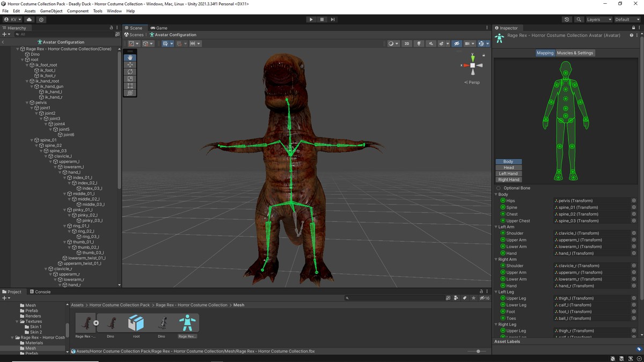Toggle scene lighting in the Scene view toolbar
This screenshot has height=362, width=644.
tap(419, 43)
